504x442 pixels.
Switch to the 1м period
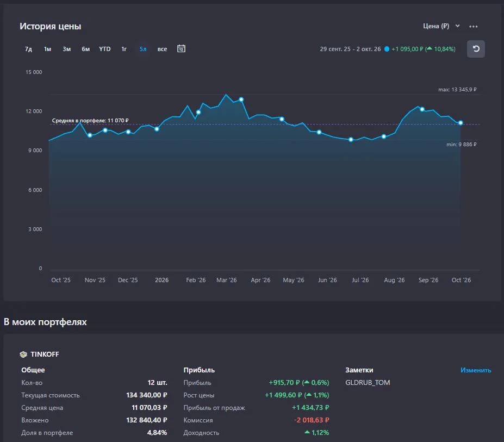pos(47,49)
